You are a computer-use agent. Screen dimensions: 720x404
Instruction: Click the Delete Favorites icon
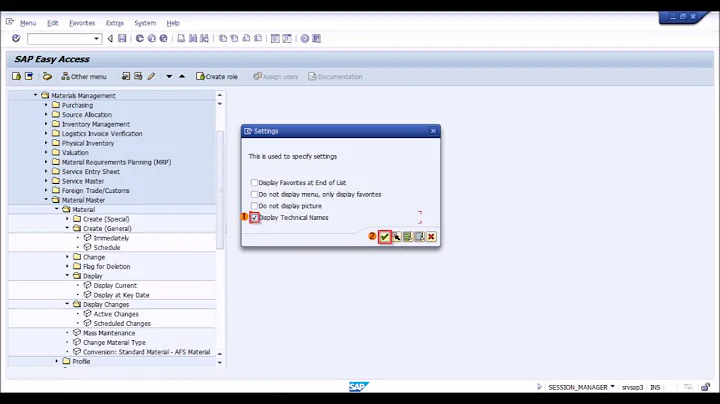point(138,76)
